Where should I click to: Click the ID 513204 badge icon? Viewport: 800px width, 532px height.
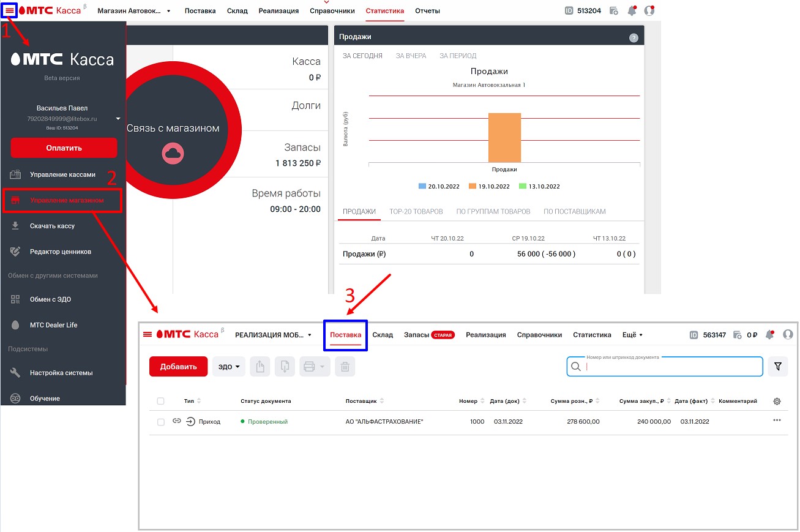pos(569,11)
